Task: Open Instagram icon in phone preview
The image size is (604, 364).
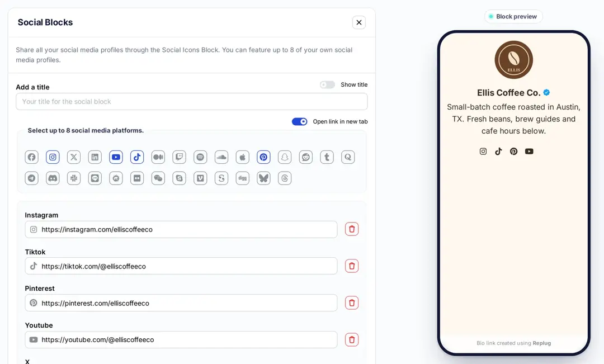Action: click(483, 152)
